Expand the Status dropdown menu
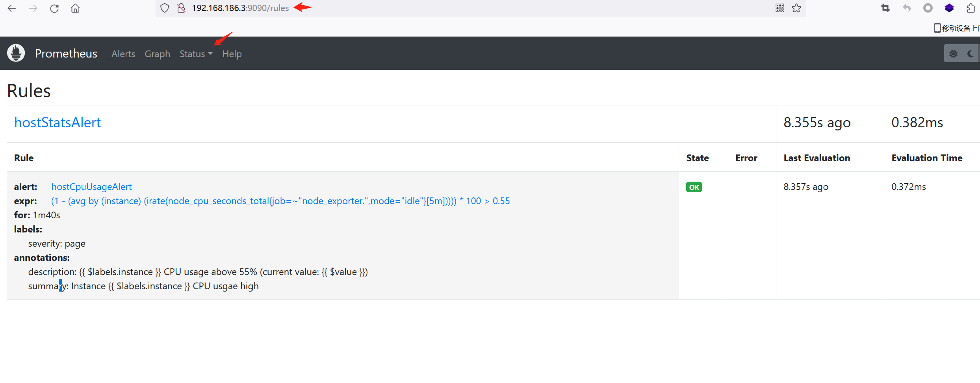 (x=196, y=54)
